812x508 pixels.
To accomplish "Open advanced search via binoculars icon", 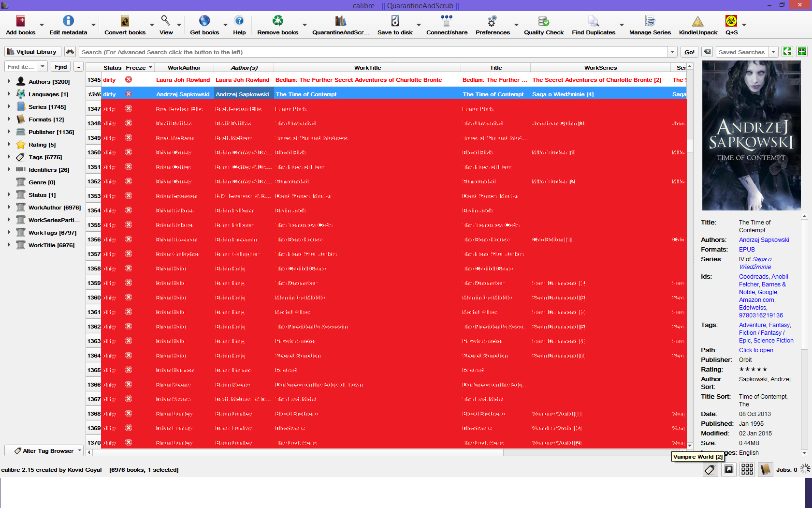I will (x=70, y=52).
